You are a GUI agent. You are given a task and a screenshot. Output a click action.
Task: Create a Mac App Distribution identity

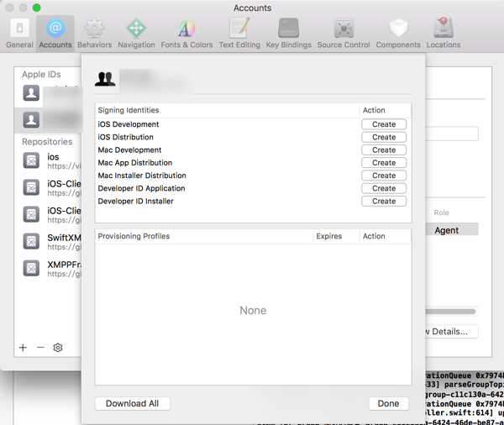pyautogui.click(x=384, y=163)
